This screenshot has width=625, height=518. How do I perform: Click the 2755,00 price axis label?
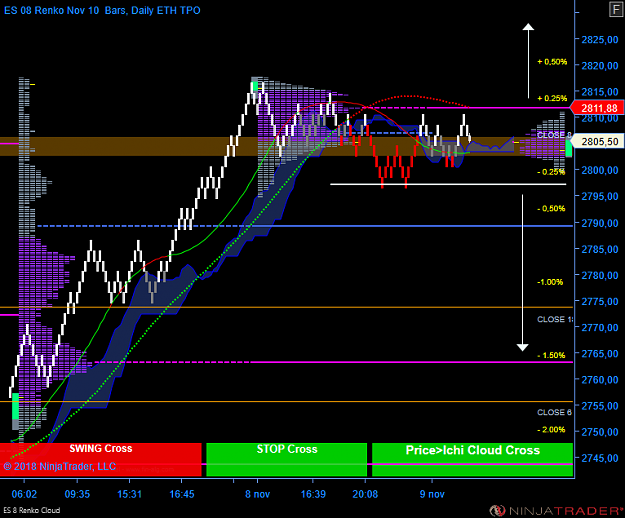click(x=600, y=406)
